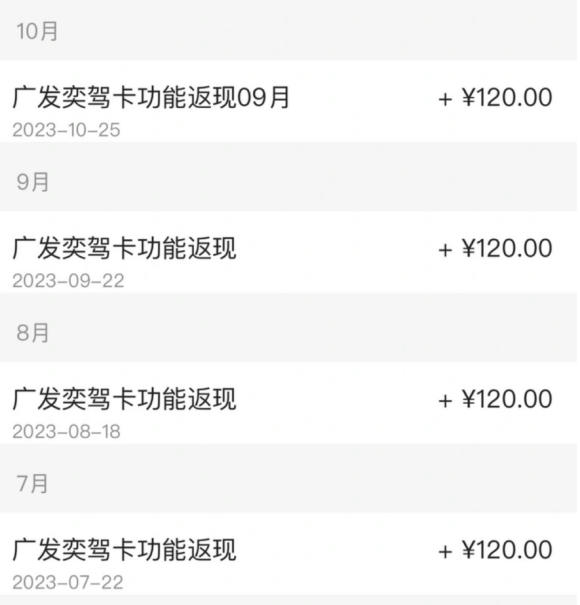The width and height of the screenshot is (580, 605).
Task: Click the plus sign on August's amount
Action: 445,401
